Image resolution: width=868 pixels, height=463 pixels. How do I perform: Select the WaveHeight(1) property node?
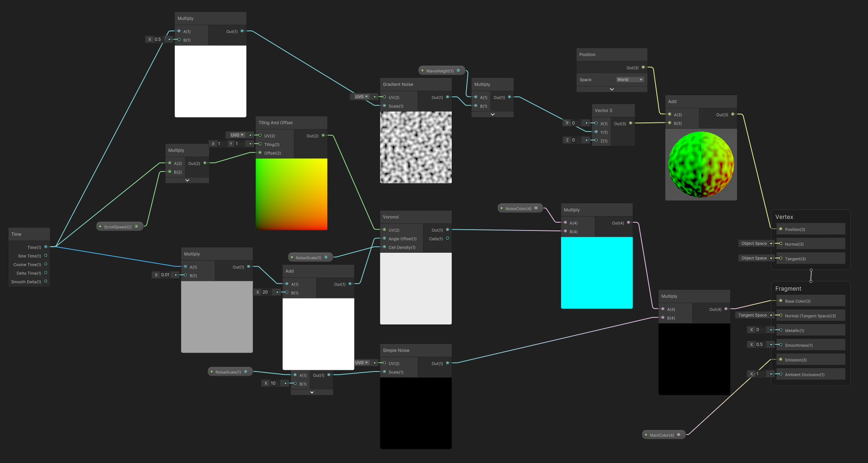pyautogui.click(x=440, y=71)
